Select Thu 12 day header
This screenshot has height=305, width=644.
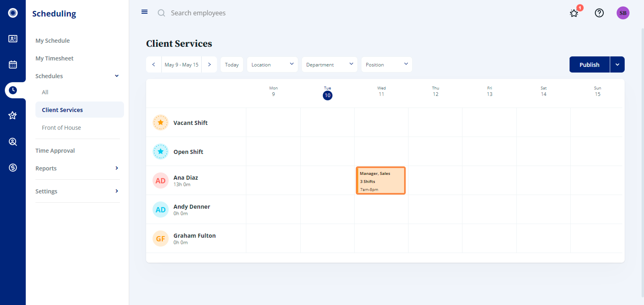coord(435,91)
